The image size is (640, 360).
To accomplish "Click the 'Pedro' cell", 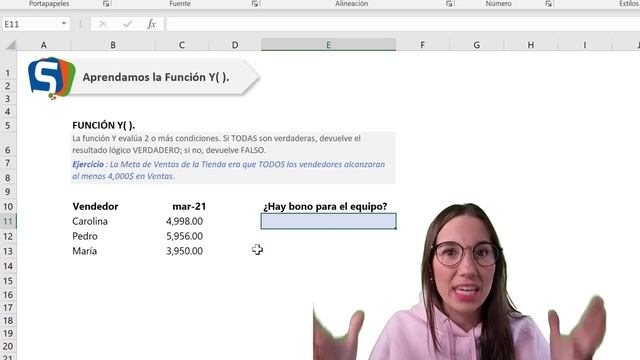I will click(x=84, y=236).
